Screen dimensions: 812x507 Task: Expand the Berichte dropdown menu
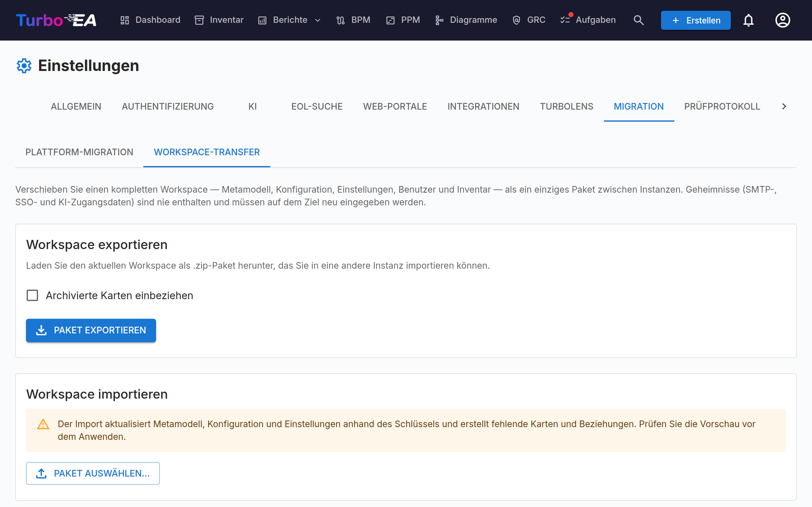point(290,20)
